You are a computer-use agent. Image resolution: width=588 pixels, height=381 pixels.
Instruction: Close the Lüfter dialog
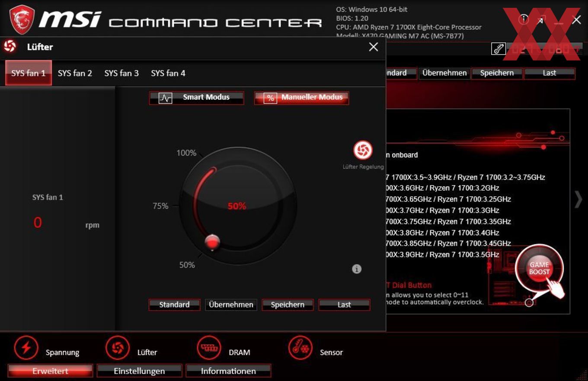[x=374, y=47]
